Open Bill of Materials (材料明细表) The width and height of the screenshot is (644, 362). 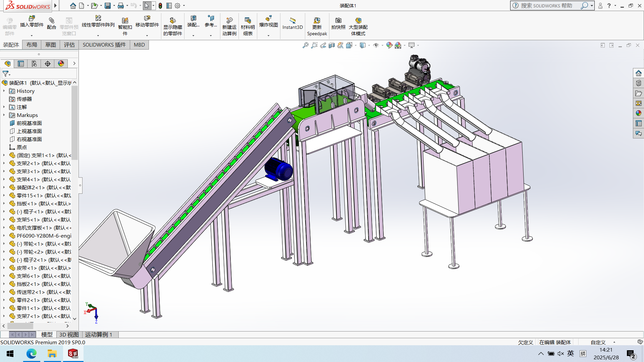248,26
